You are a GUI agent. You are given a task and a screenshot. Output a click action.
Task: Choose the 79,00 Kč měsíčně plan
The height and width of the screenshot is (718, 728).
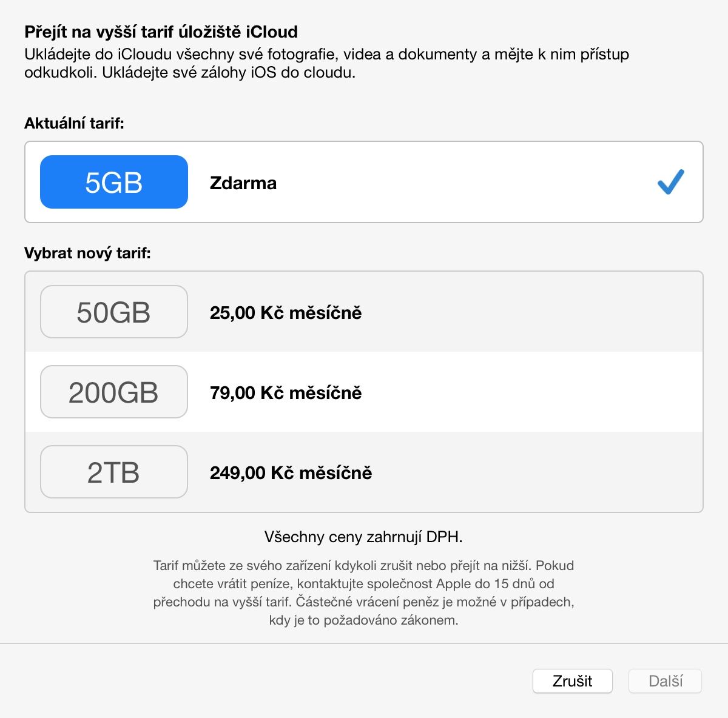286,393
